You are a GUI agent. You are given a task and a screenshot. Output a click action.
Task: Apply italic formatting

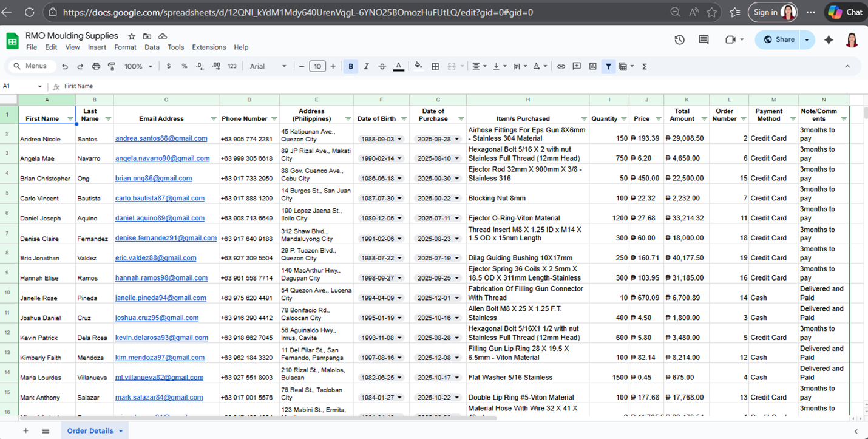click(x=366, y=66)
